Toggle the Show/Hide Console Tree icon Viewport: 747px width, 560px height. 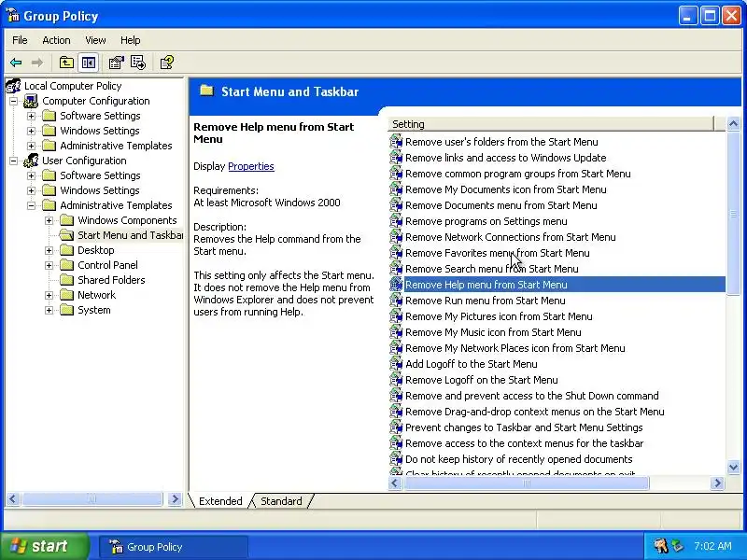point(89,63)
